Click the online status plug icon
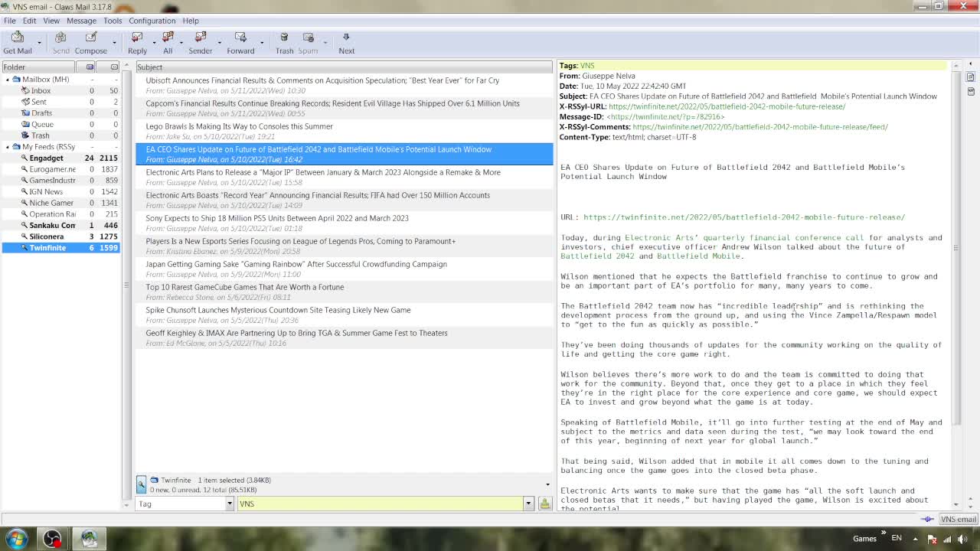 click(927, 519)
